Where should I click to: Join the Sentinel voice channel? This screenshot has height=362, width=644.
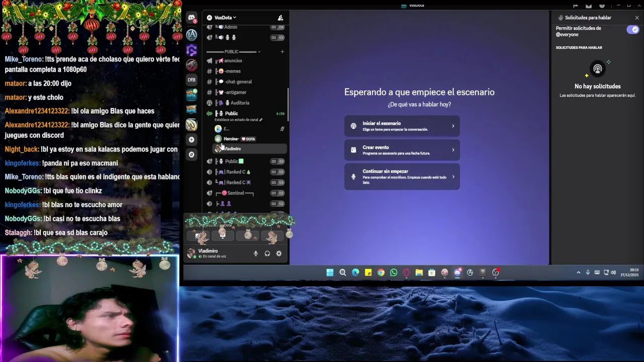(246, 193)
